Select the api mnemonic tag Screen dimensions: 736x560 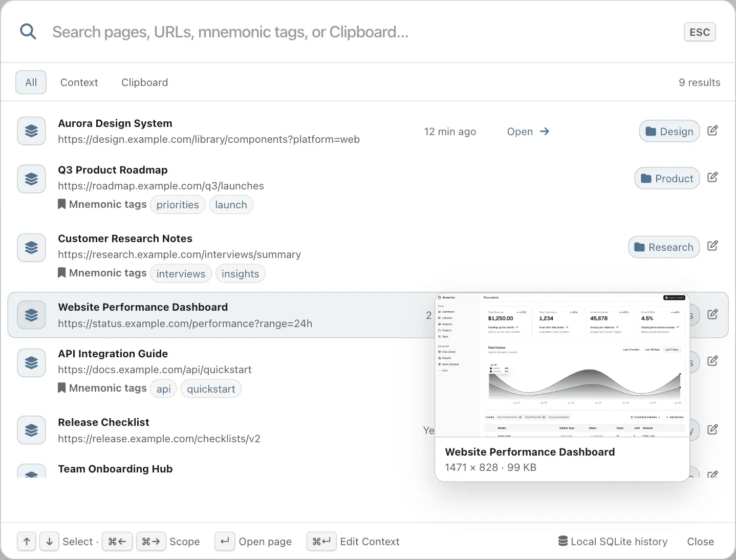(x=163, y=389)
